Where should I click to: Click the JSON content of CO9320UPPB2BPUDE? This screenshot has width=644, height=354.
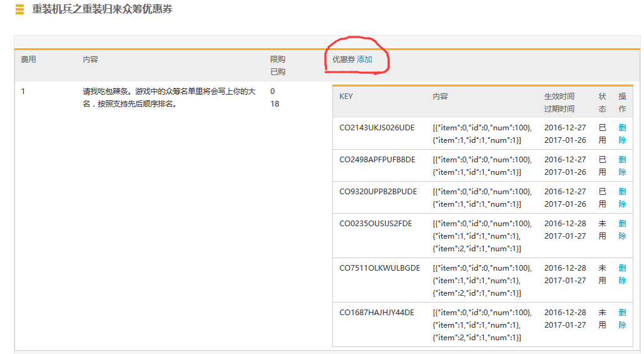tap(482, 198)
